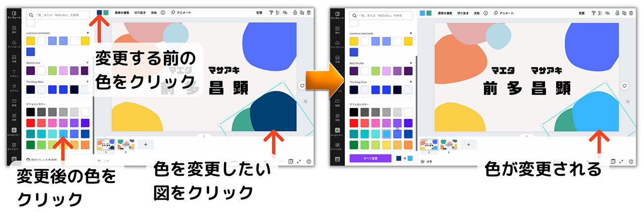Toggle lock icon in right screenshot toolbar
Screen dimensions: 644x212
[x=617, y=13]
